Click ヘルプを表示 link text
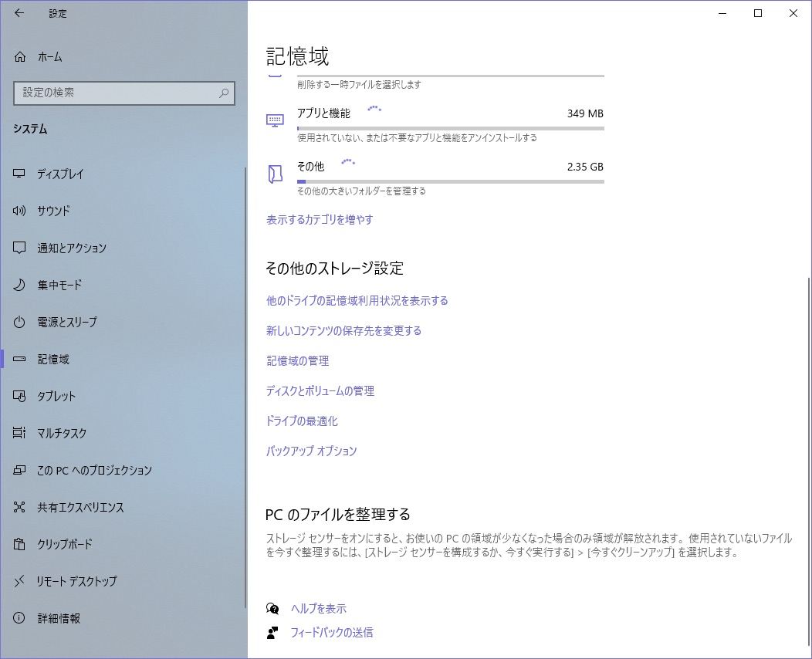Image resolution: width=812 pixels, height=659 pixels. (319, 609)
